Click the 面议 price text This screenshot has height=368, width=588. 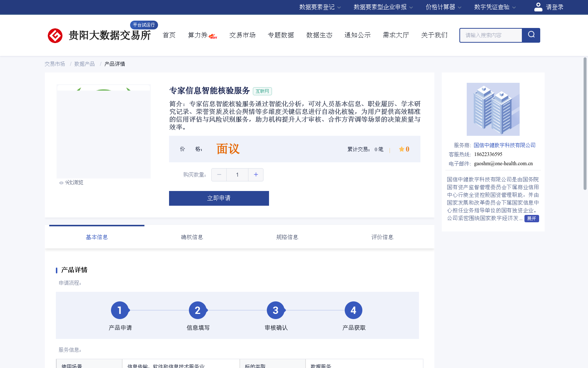[228, 149]
